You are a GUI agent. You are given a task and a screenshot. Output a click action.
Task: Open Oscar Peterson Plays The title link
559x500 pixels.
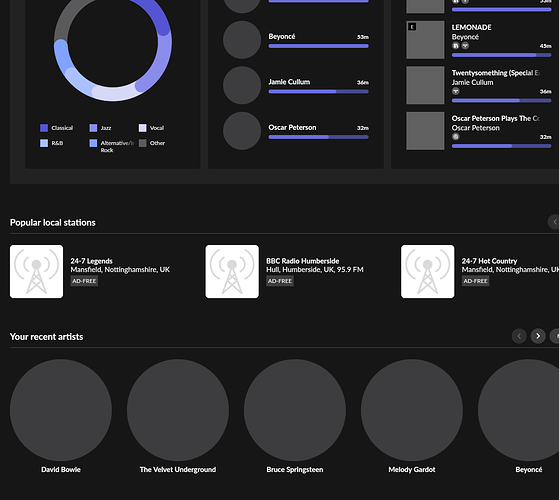pos(496,118)
